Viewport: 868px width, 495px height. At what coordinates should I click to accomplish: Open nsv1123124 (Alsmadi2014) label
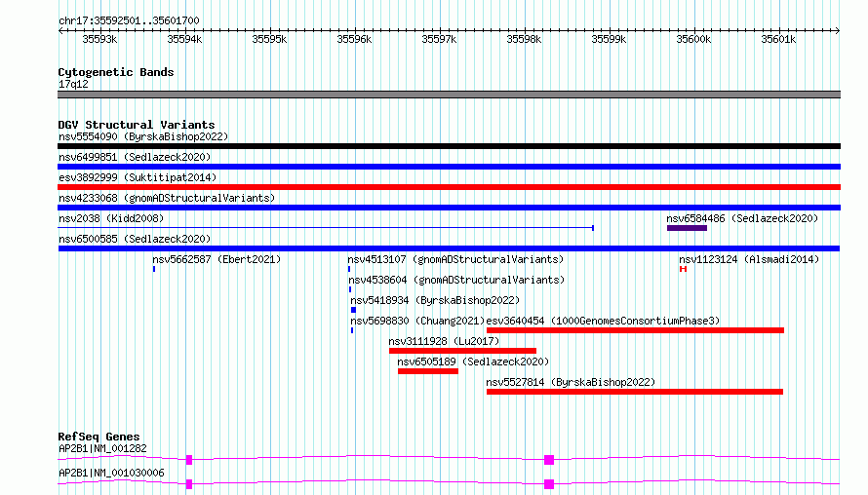click(x=749, y=259)
